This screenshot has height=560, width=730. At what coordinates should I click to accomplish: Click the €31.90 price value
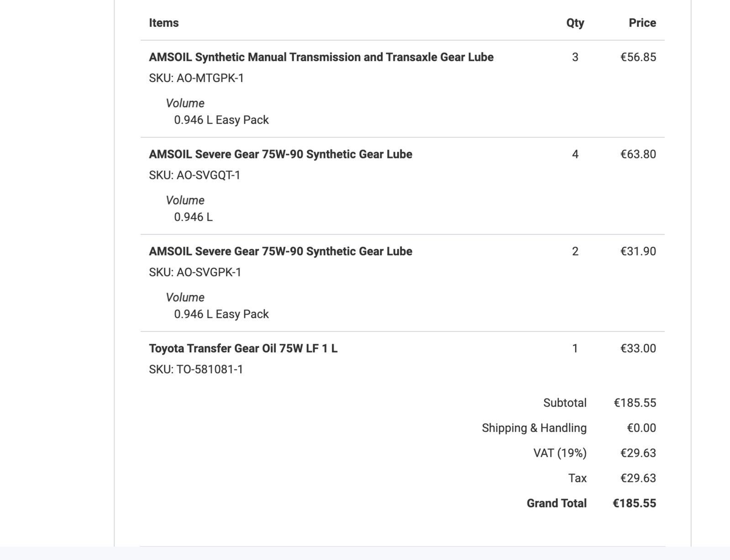(x=638, y=251)
